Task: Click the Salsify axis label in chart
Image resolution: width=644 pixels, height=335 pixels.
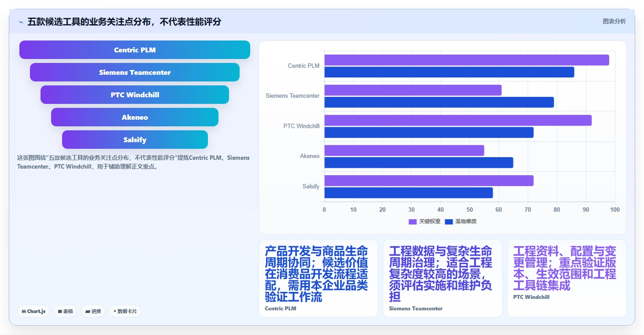Action: (x=311, y=186)
